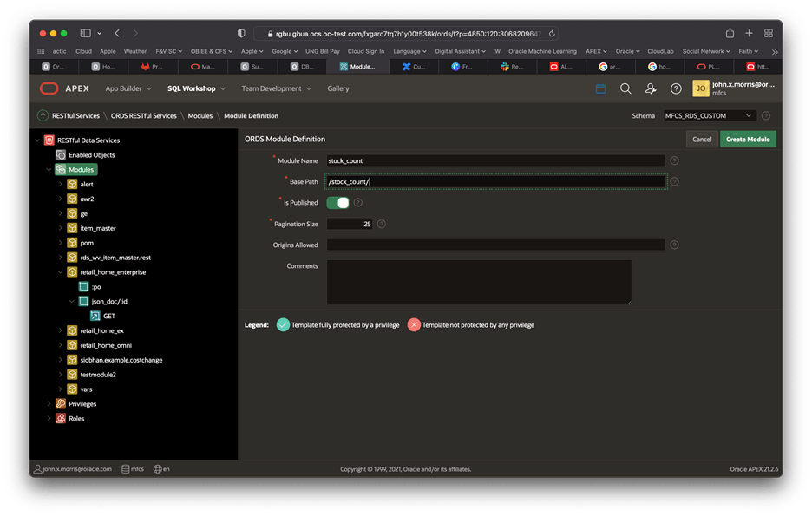Click the Comments text area
Screen dimensions: 812x516
[479, 282]
